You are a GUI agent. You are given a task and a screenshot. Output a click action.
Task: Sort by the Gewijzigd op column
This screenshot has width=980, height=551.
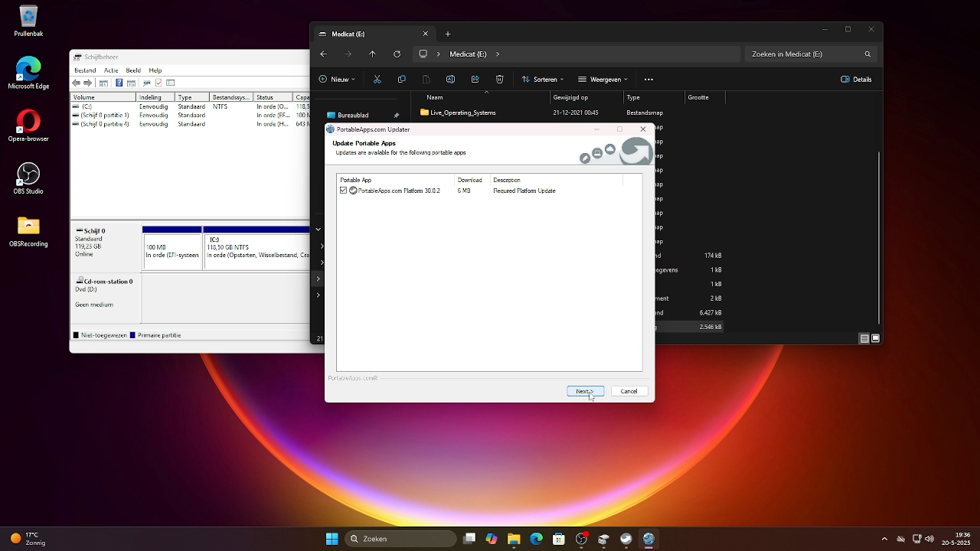point(586,97)
